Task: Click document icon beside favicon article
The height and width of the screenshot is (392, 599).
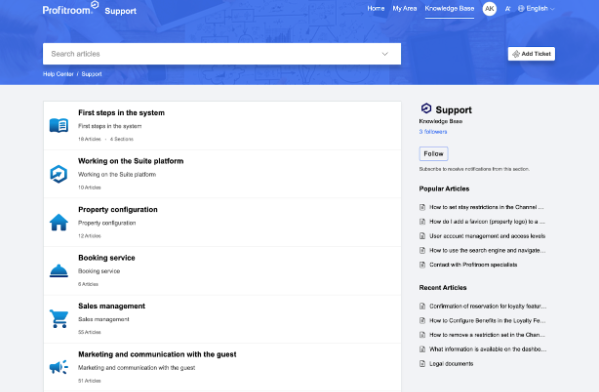Action: click(x=422, y=222)
